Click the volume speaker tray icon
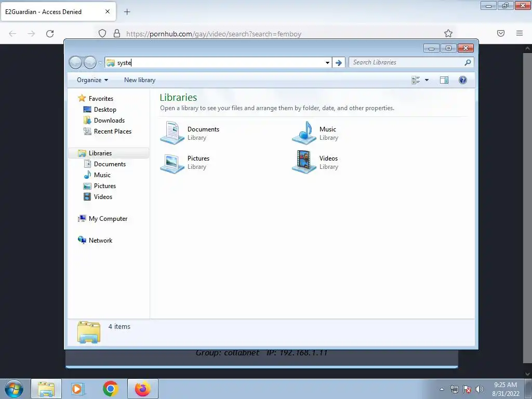The height and width of the screenshot is (399, 532). click(480, 389)
